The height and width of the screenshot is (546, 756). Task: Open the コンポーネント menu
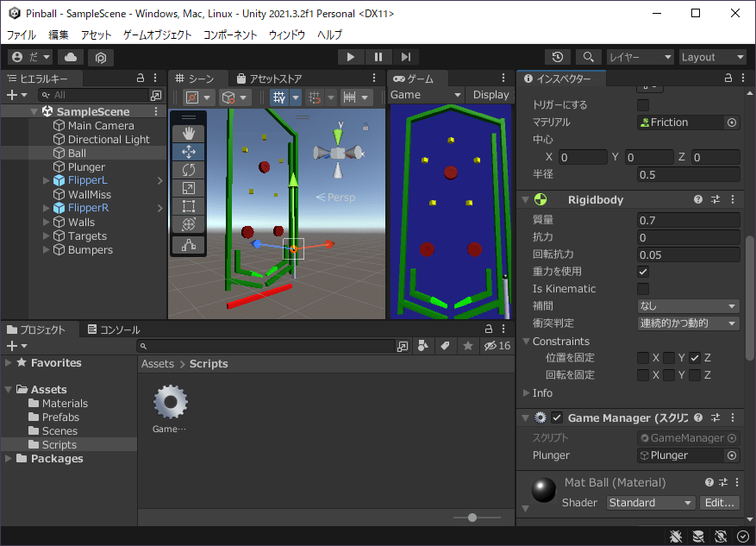(230, 35)
